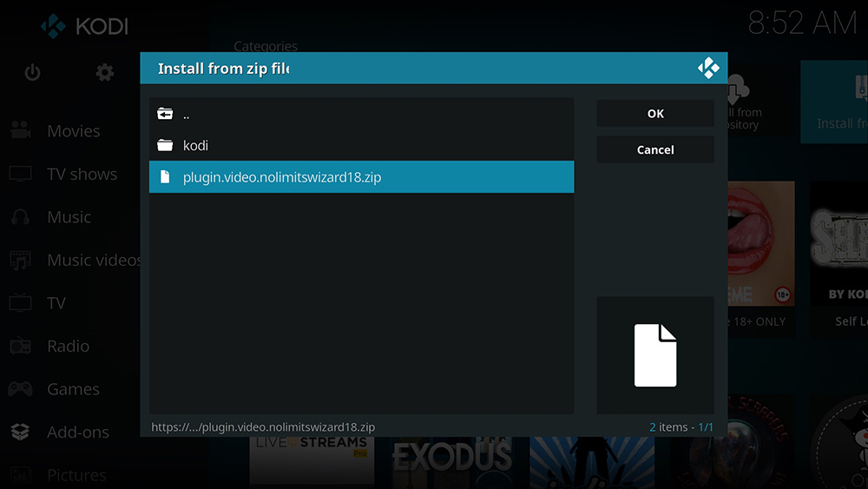
Task: Open Radio in the main menu
Action: [68, 346]
